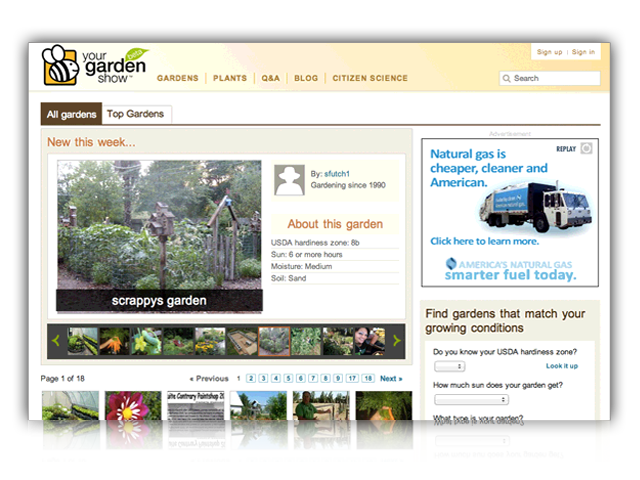
Task: Focus the Search input field
Action: (550, 78)
